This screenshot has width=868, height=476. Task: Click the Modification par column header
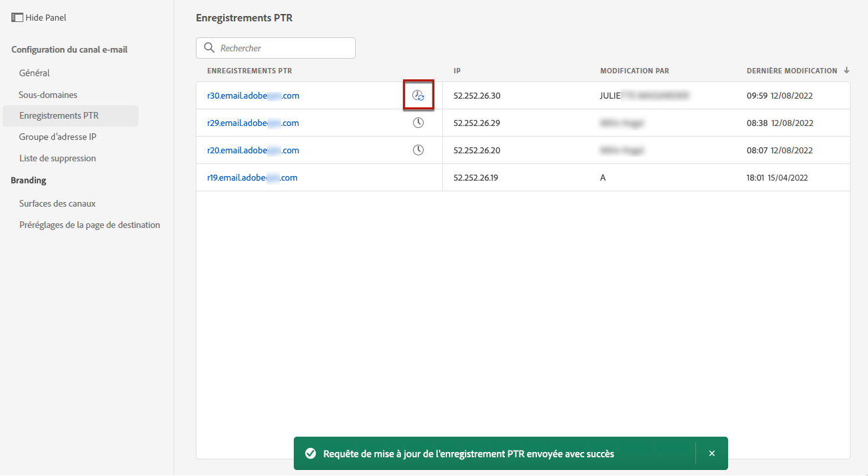(x=635, y=71)
